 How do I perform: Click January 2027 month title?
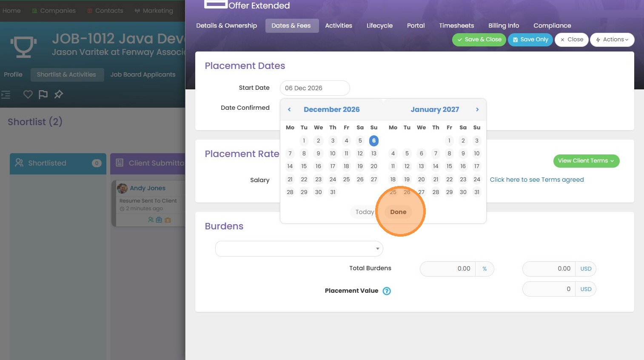tap(435, 109)
